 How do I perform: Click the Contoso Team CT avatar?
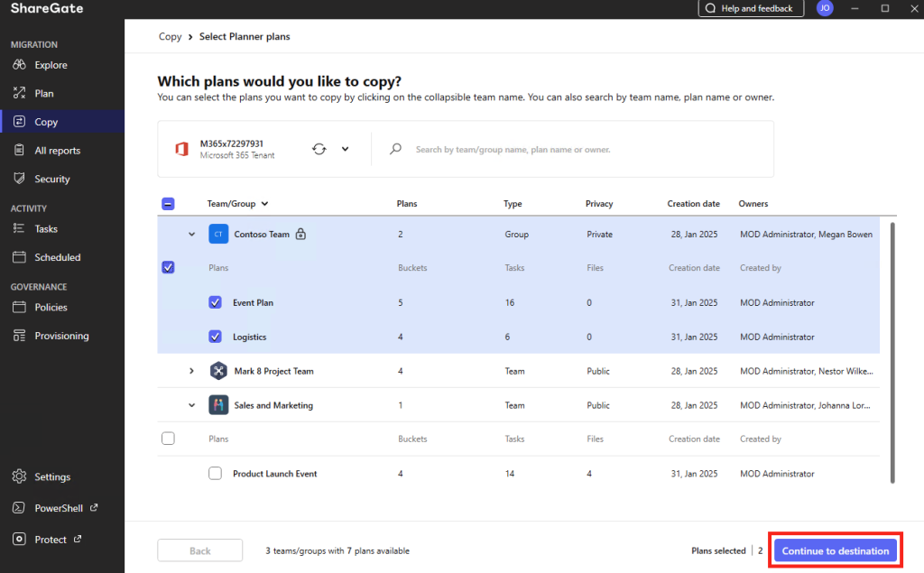(218, 234)
